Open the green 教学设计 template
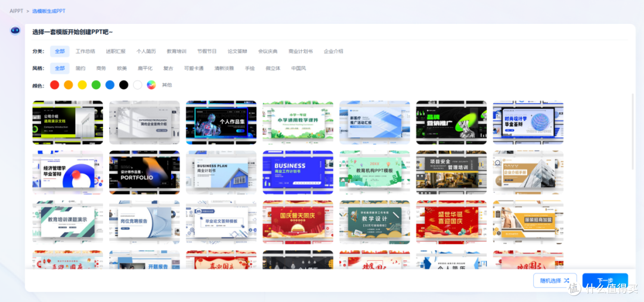Image resolution: width=644 pixels, height=302 pixels. (x=374, y=222)
